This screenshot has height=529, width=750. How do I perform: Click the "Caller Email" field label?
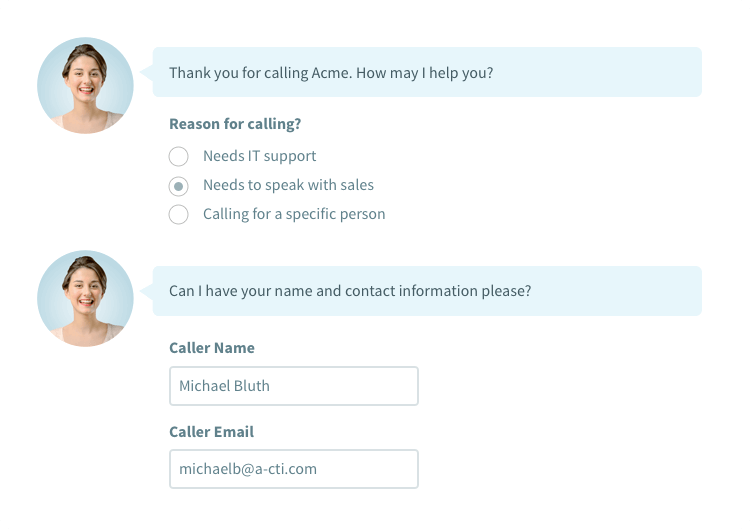point(211,432)
